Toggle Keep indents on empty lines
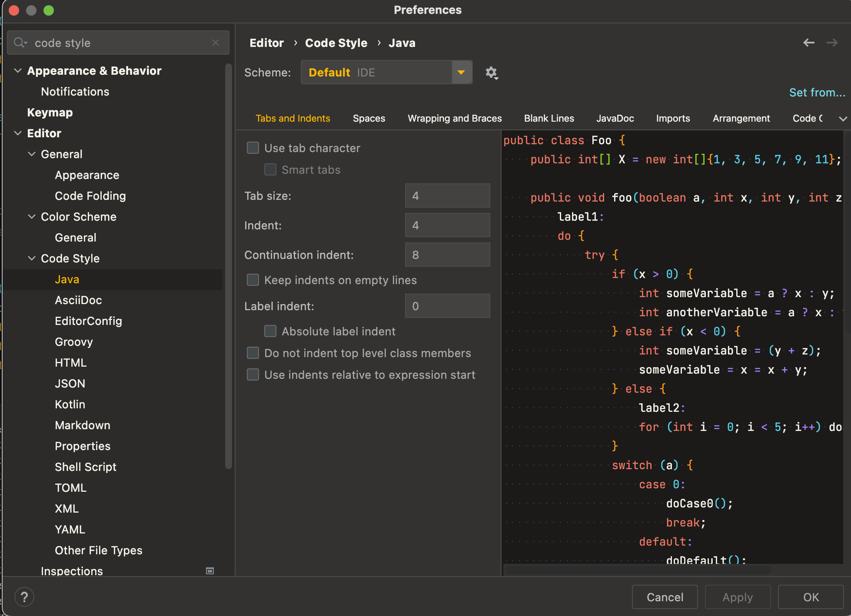 coord(253,280)
